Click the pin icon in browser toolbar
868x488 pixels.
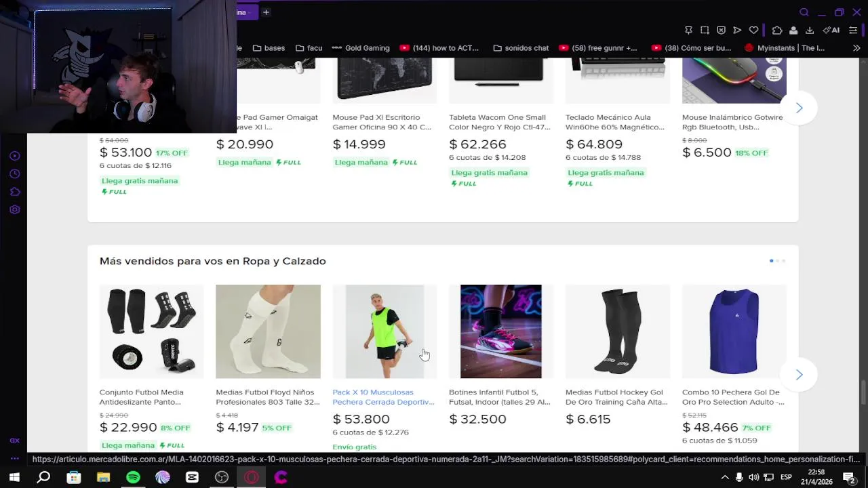click(688, 30)
